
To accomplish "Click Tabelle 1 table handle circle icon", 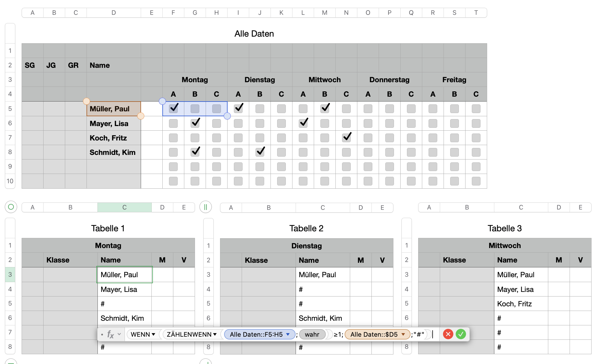I will pos(11,207).
